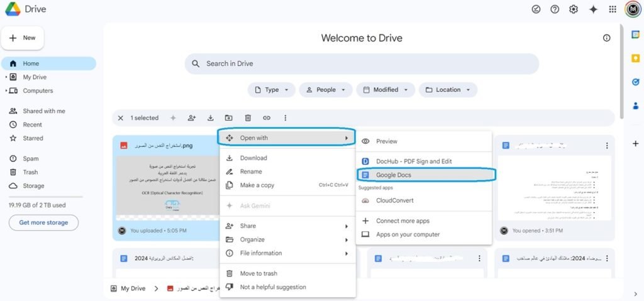Screen dimensions: 644x301
Task: Open the offline ready status icon
Action: pos(536,9)
